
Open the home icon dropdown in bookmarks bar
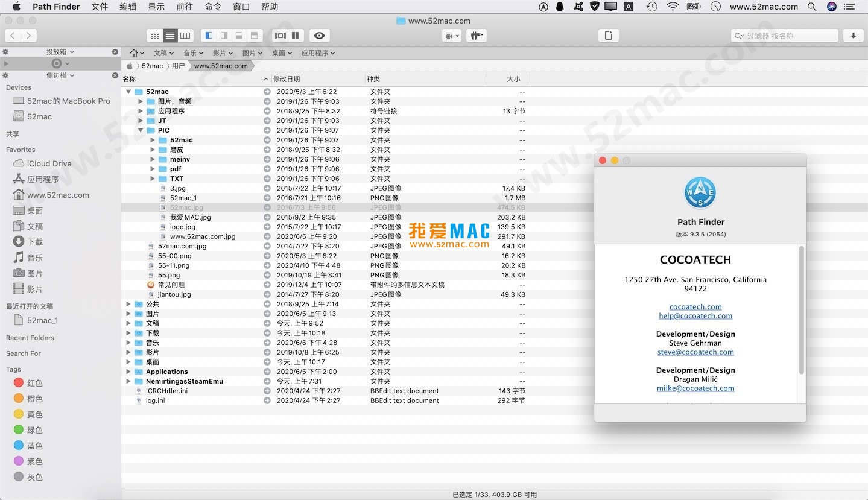coord(137,53)
